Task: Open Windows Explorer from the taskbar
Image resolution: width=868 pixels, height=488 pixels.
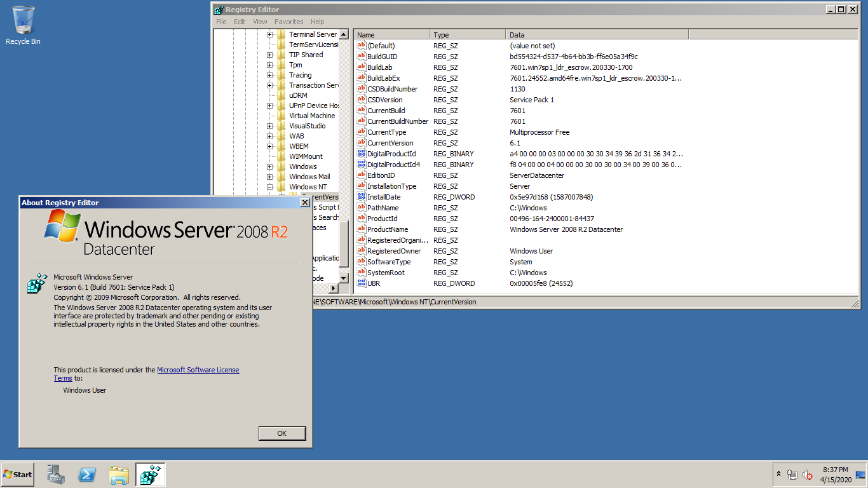Action: click(119, 474)
